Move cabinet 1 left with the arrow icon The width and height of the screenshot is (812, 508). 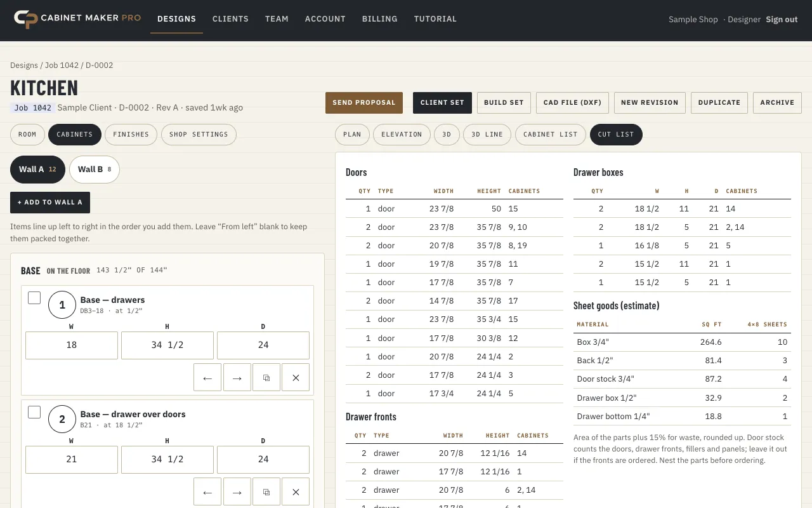207,377
